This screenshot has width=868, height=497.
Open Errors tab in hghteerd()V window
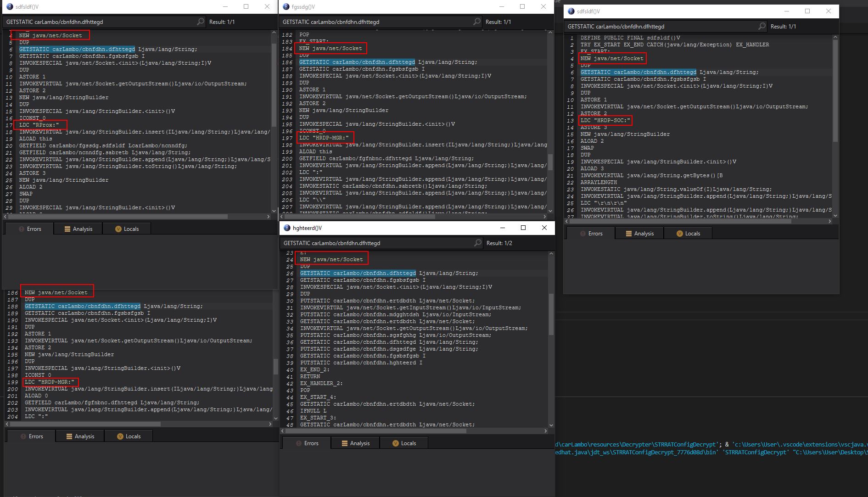point(306,443)
